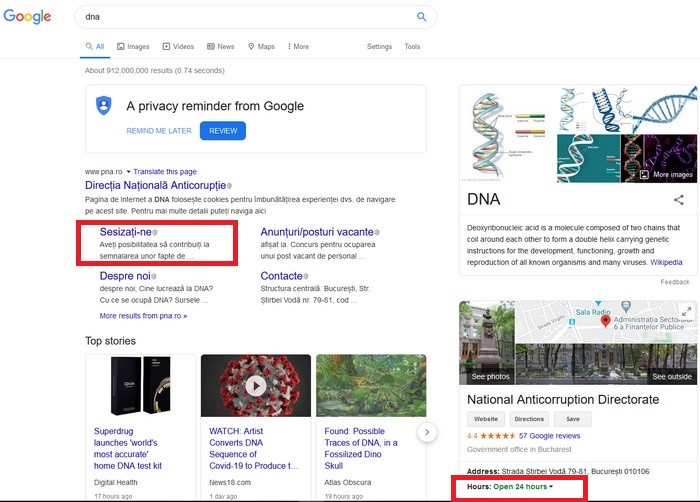Switch to the Maps tab
The image size is (700, 502).
(261, 46)
